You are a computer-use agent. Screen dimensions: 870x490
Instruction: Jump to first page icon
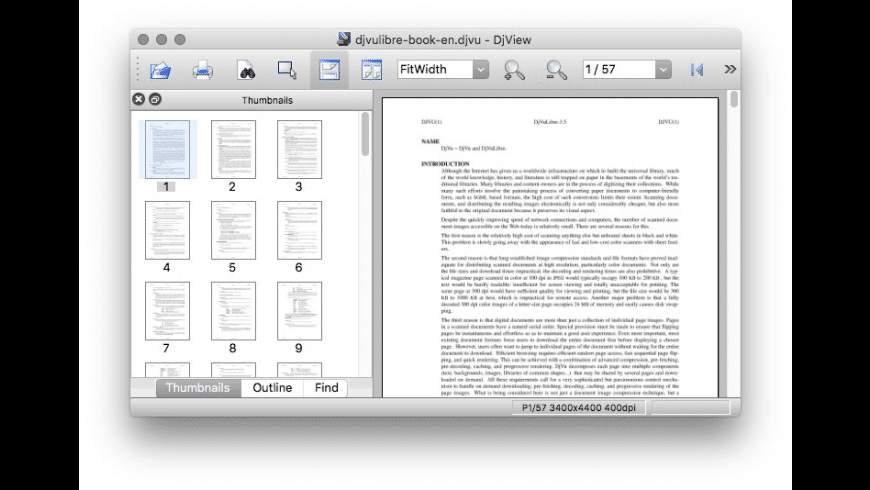coord(697,70)
